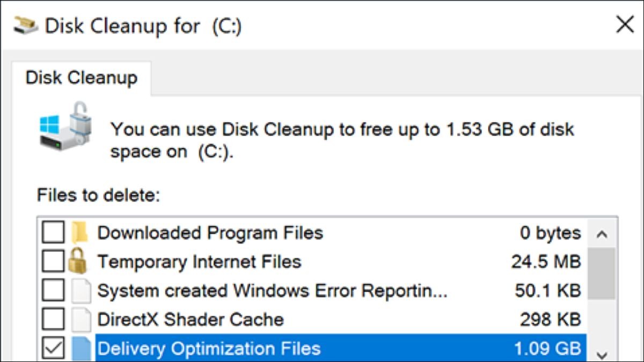Click the file list scroll down arrow
This screenshot has height=362, width=644.
click(602, 354)
